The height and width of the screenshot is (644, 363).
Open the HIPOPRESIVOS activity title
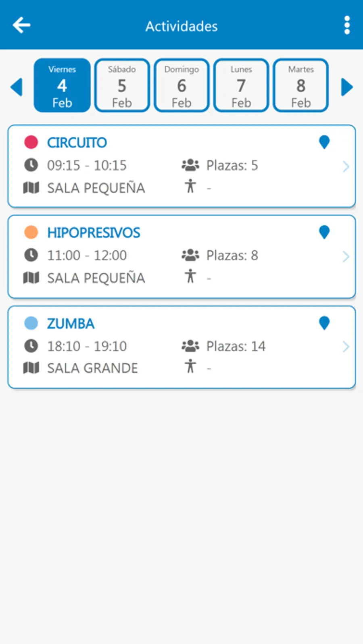[x=94, y=233]
